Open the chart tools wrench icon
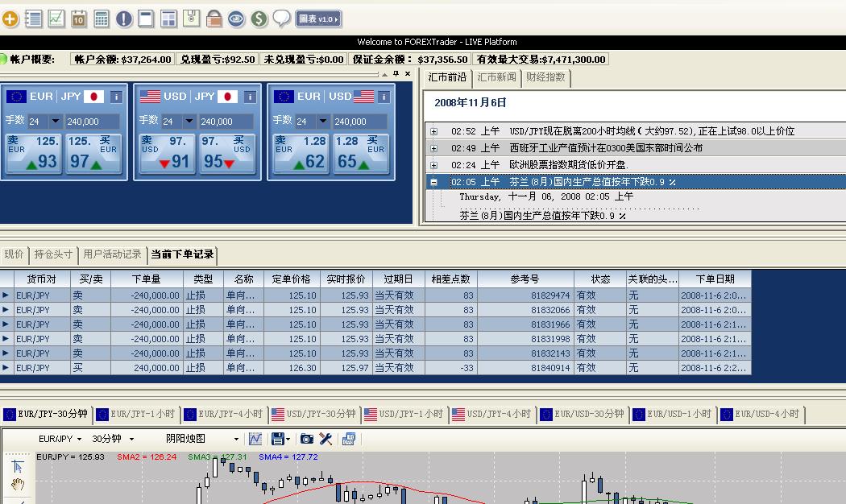Viewport: 846px width, 504px height. point(326,439)
